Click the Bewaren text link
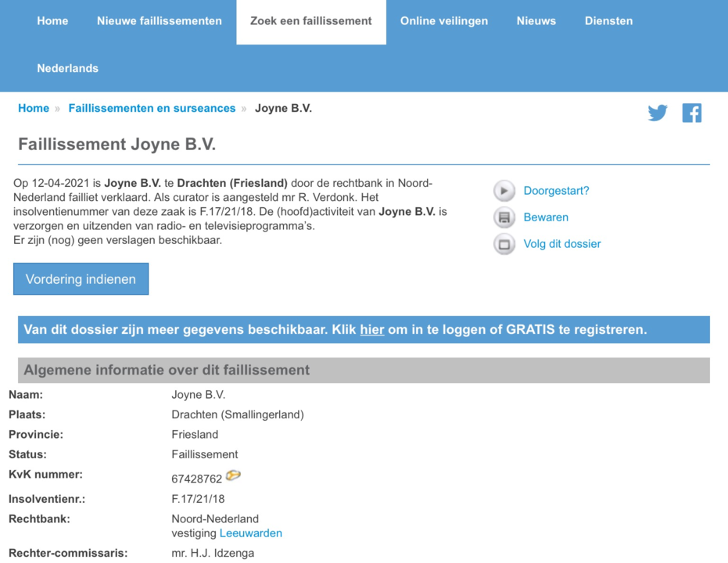This screenshot has width=728, height=563. point(546,217)
